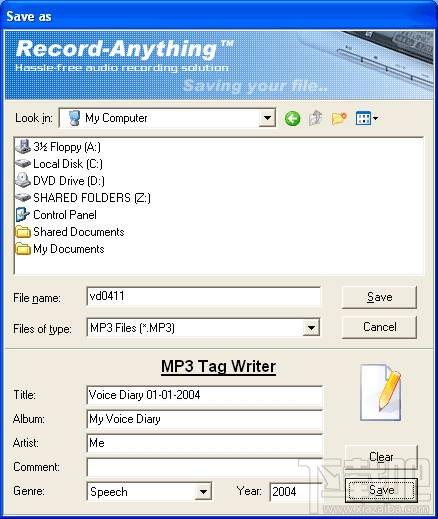Screen dimensions: 438x519
Task: Click the My Computer text in Look in
Action: [116, 118]
